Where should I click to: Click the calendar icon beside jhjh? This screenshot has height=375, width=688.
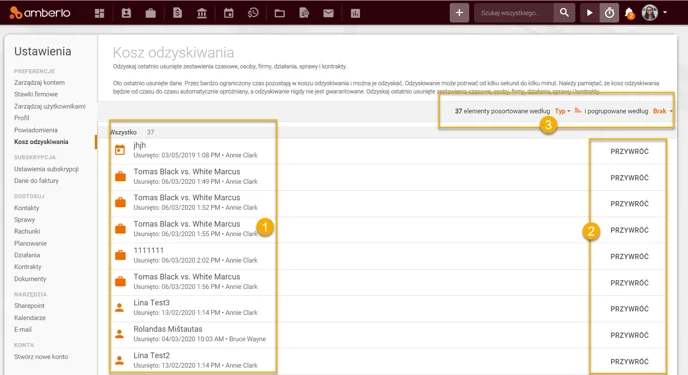[120, 150]
